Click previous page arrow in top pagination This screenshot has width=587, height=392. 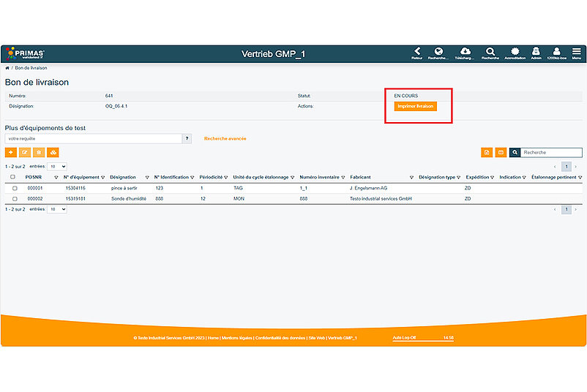[x=555, y=167]
